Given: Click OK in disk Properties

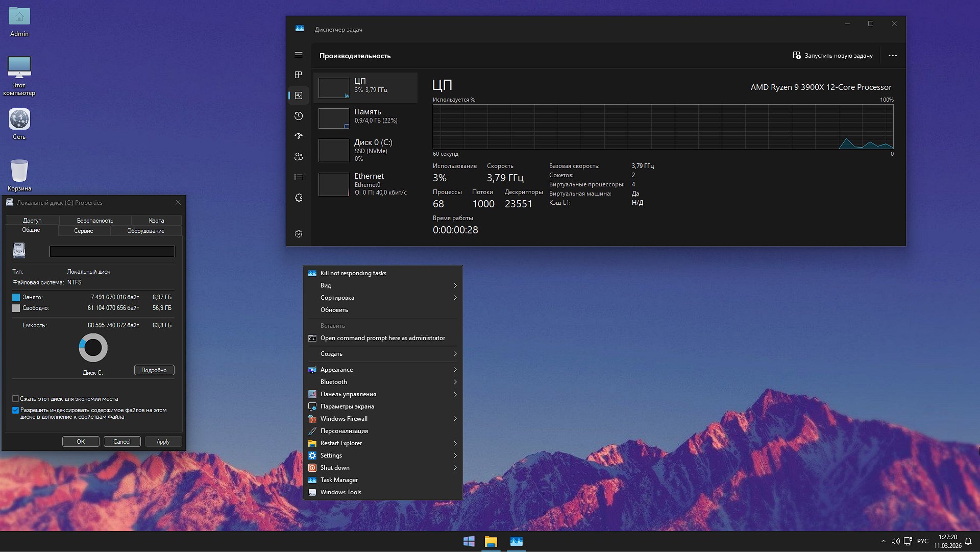Looking at the screenshot, I should pyautogui.click(x=81, y=442).
